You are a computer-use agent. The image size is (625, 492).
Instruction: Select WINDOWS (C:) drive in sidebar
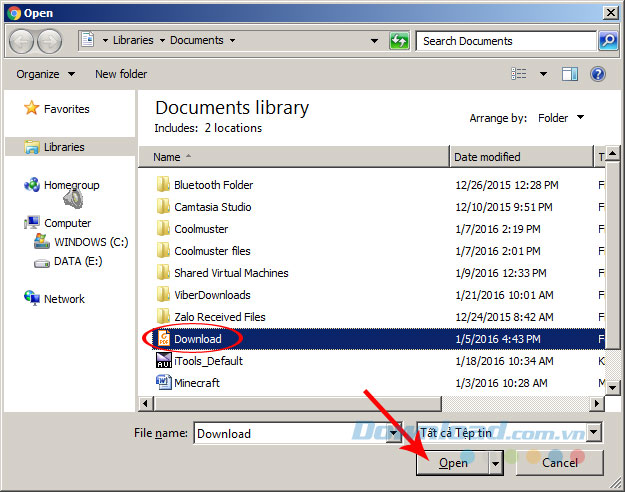[x=91, y=242]
